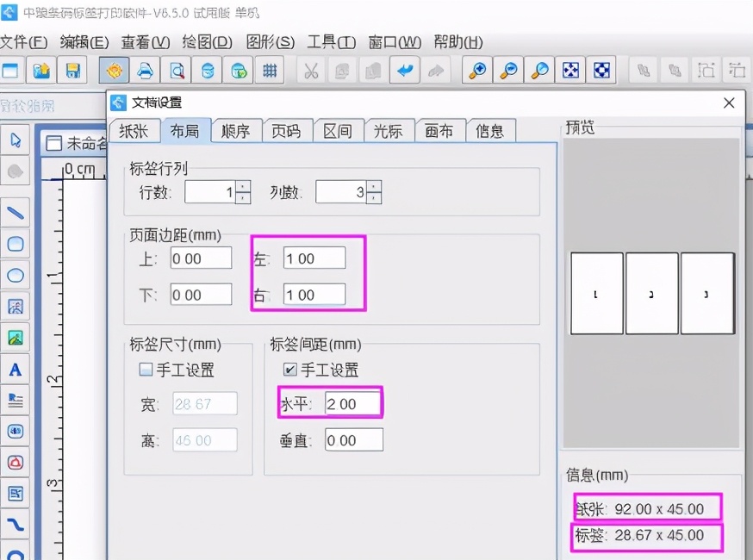Switch to the 区间 tab
This screenshot has height=560, width=753.
338,131
